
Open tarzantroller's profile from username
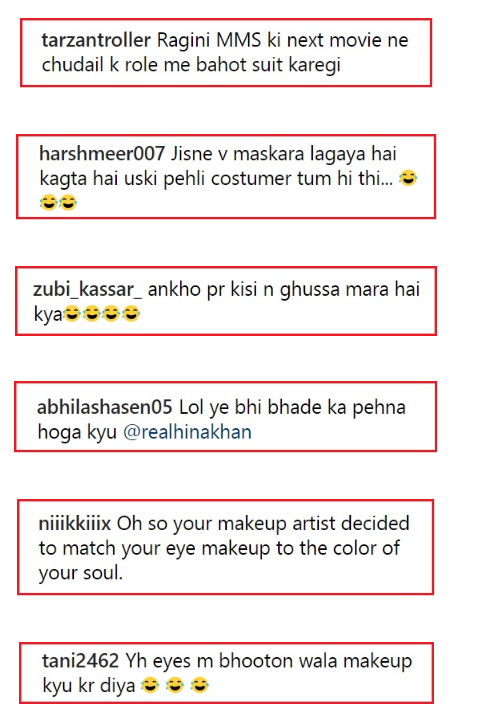(96, 40)
